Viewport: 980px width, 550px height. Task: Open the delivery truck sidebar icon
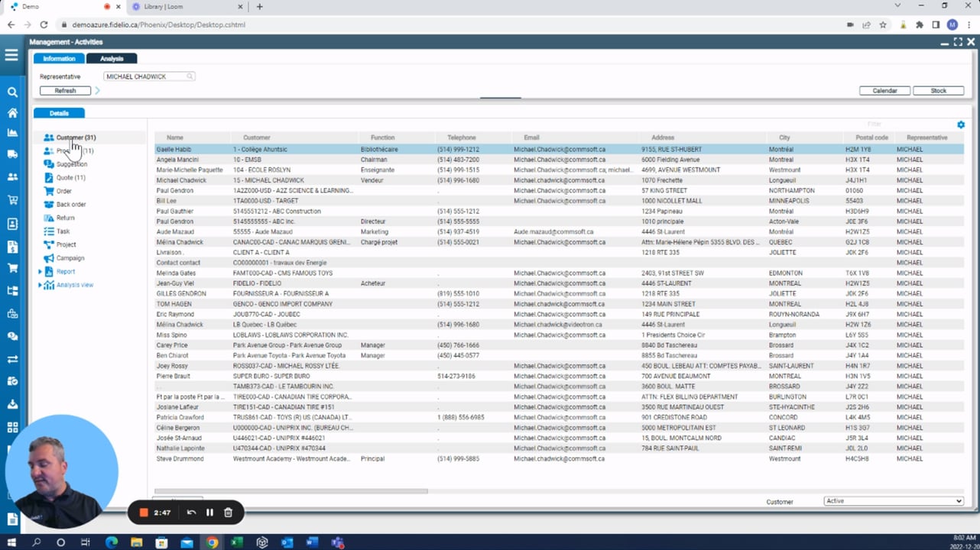[12, 154]
